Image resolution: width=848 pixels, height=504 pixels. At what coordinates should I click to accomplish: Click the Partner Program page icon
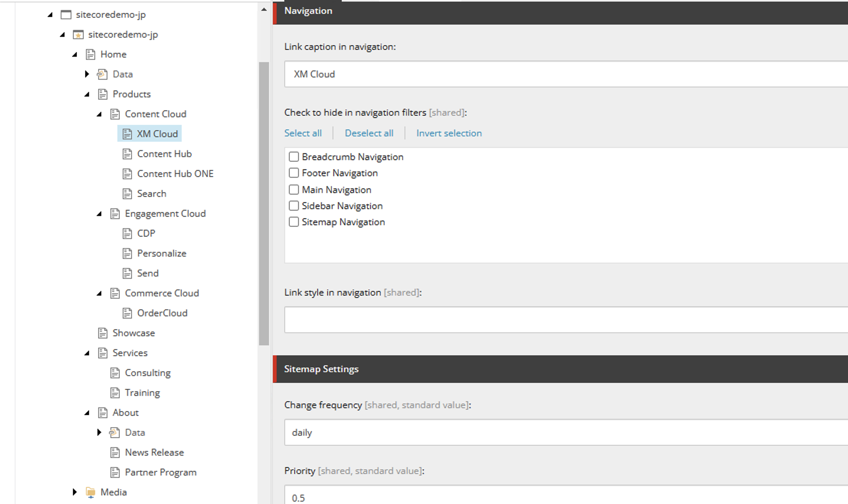(115, 473)
